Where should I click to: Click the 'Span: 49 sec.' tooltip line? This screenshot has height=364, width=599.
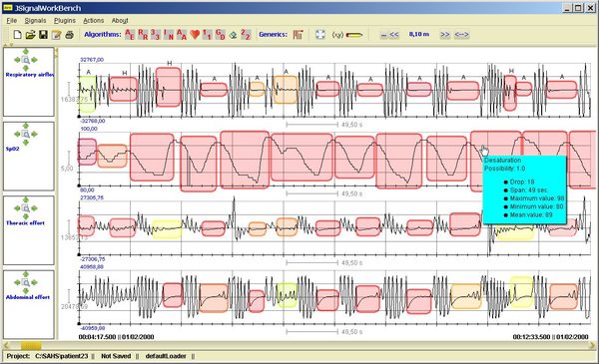(x=529, y=190)
